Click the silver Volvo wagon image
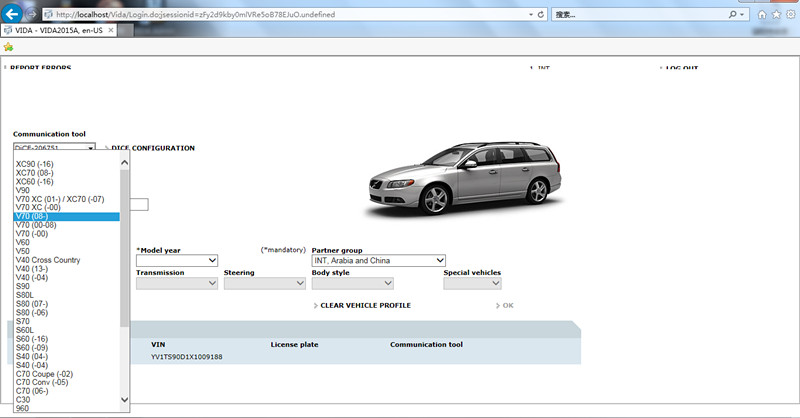The width and height of the screenshot is (800, 418). point(465,179)
